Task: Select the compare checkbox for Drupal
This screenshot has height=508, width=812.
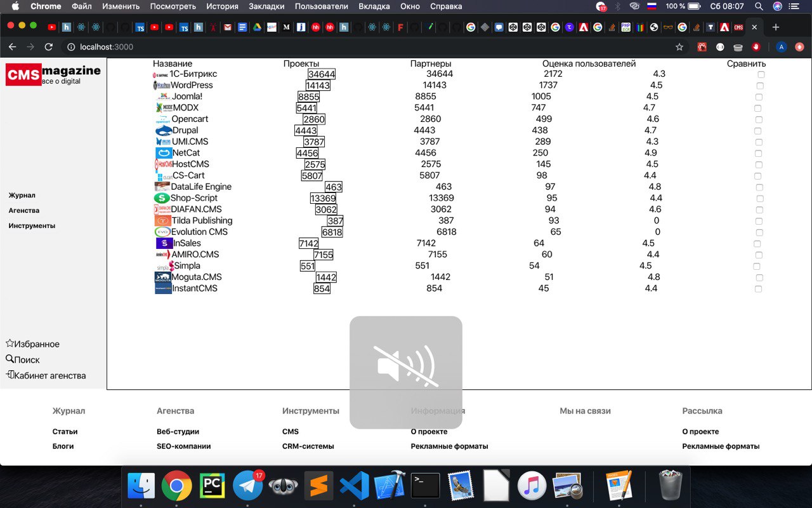Action: pos(759,131)
